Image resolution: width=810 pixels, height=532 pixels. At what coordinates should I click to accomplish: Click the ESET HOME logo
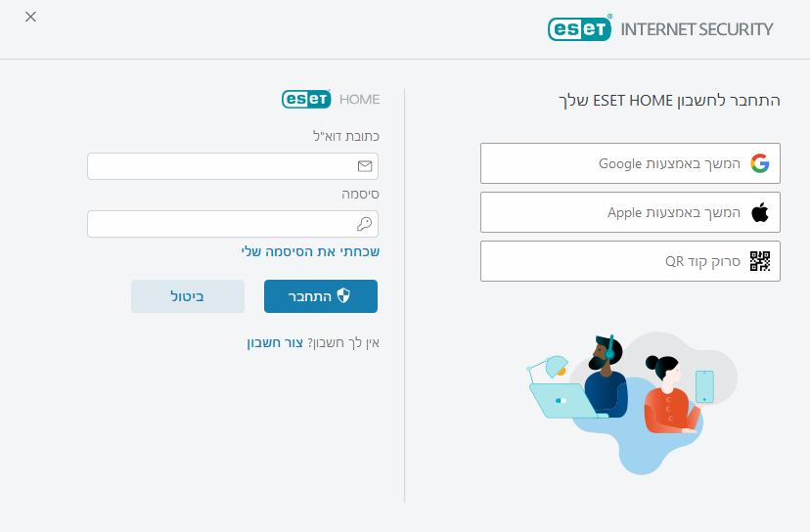pos(331,99)
